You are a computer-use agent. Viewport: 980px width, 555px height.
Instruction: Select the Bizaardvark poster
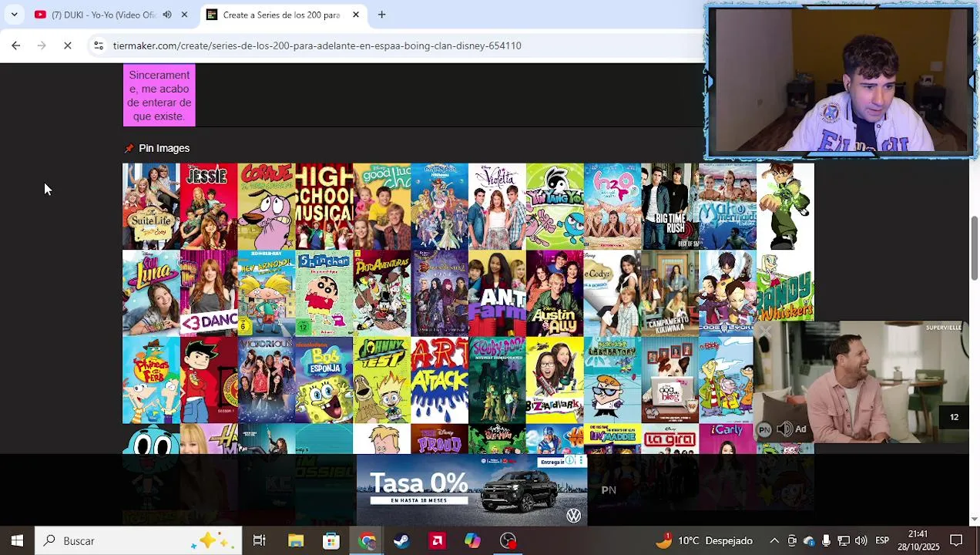point(555,380)
